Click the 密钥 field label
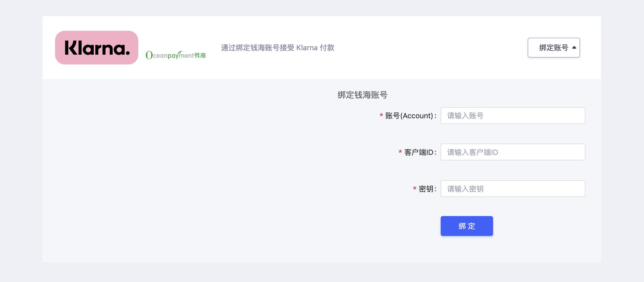Screen dimensions: 644x282 click(x=427, y=189)
